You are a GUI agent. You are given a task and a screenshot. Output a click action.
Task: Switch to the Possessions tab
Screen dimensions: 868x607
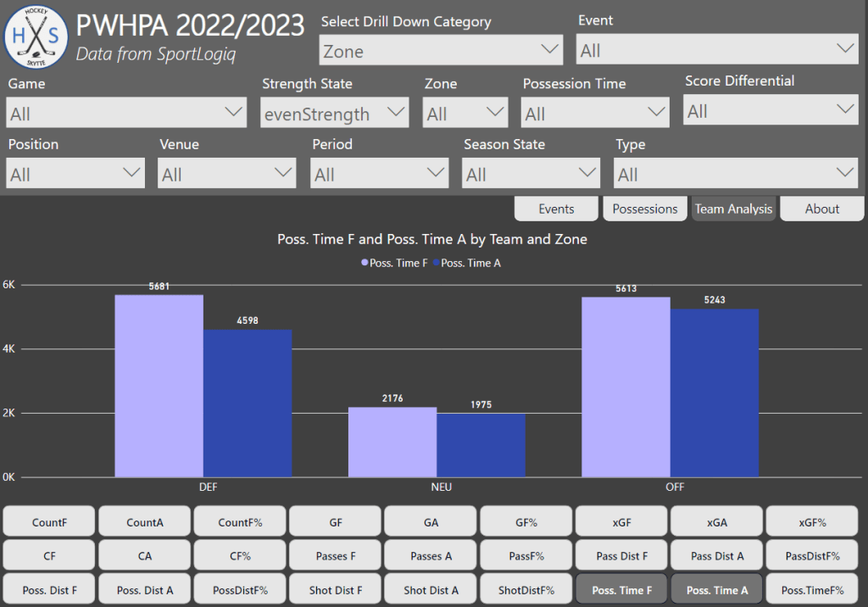(645, 209)
